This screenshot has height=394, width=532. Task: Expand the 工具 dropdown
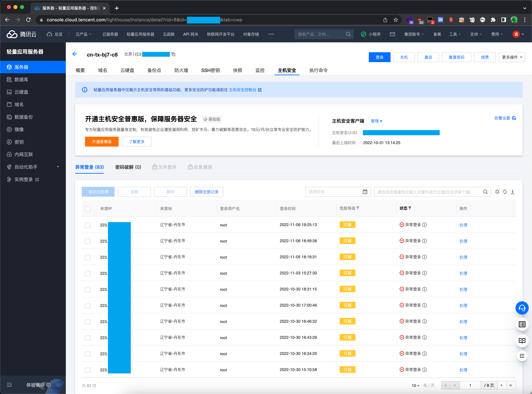tap(455, 34)
